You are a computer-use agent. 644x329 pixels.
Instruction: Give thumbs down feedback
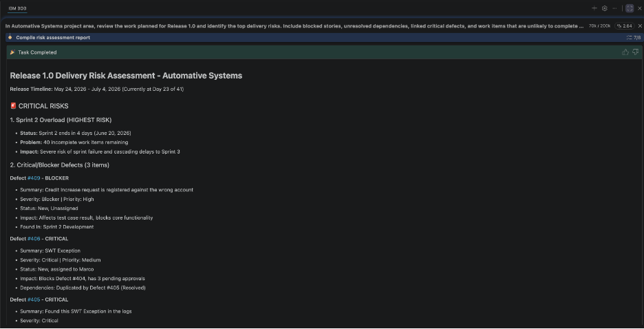click(635, 52)
